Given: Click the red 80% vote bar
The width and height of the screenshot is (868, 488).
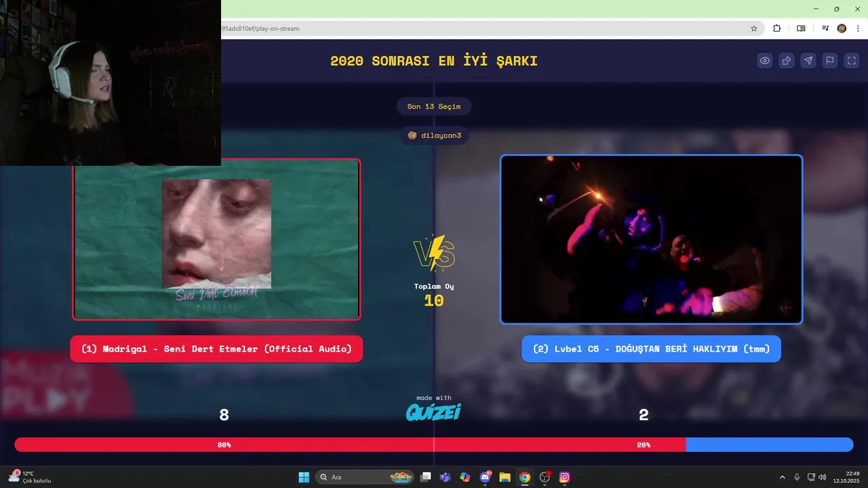Looking at the screenshot, I should pyautogui.click(x=350, y=445).
